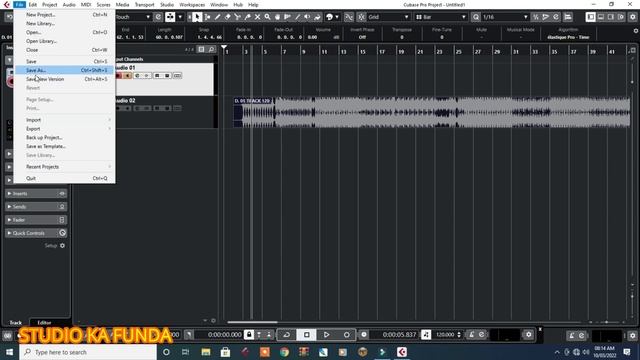Choose Save As... in File menu

64,70
